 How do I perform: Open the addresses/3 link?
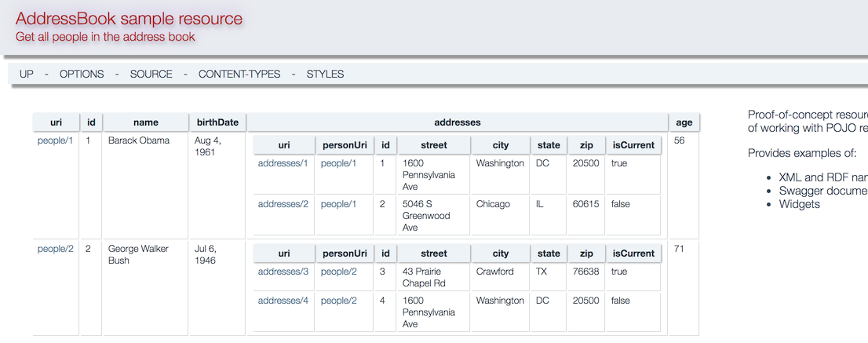tap(283, 272)
